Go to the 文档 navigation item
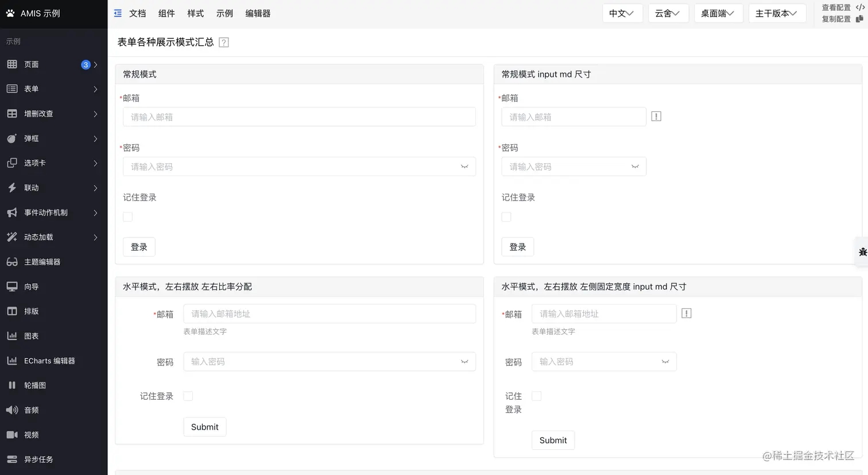 (x=137, y=13)
